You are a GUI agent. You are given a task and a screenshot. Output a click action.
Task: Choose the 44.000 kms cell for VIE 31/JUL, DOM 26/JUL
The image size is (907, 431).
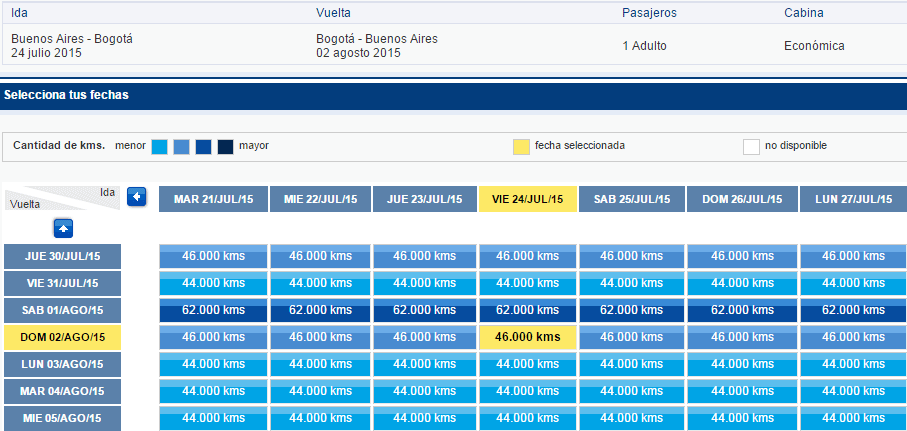pyautogui.click(x=742, y=283)
